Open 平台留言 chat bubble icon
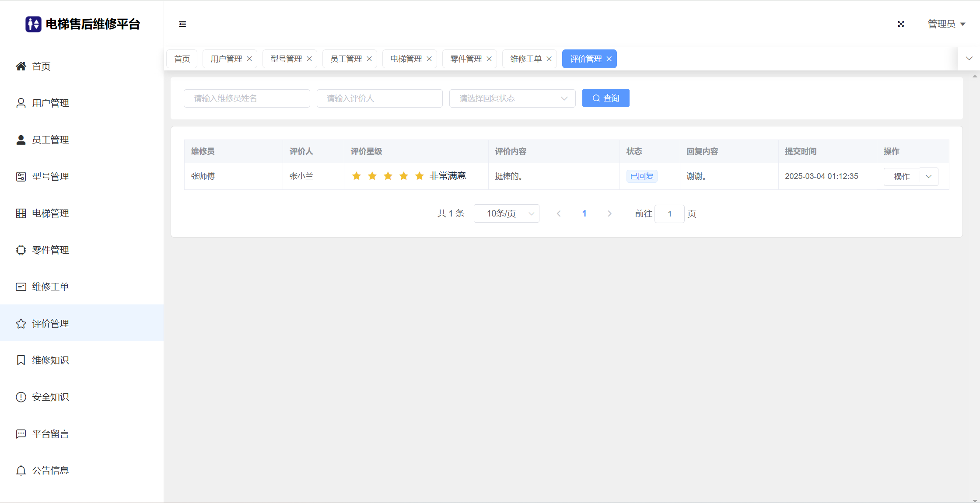The image size is (980, 503). click(21, 434)
